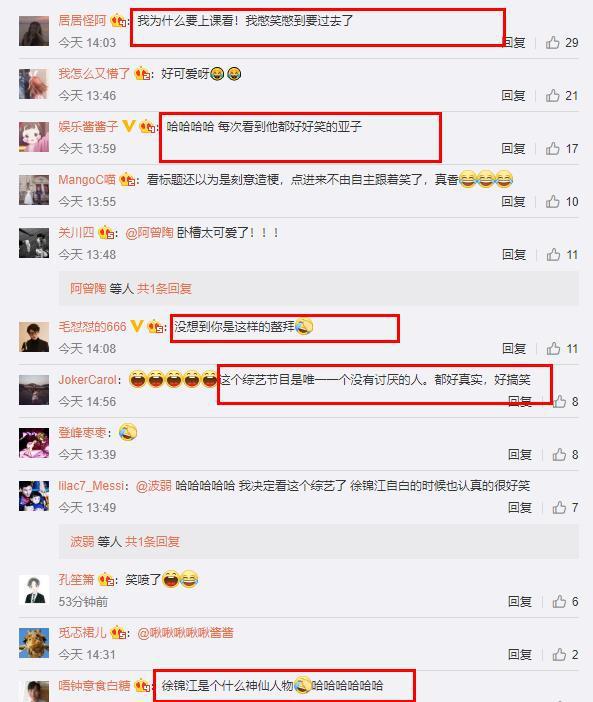This screenshot has width=593, height=702.
Task: Like lilac7_Messi's comment with 7 likes
Action: click(x=559, y=507)
